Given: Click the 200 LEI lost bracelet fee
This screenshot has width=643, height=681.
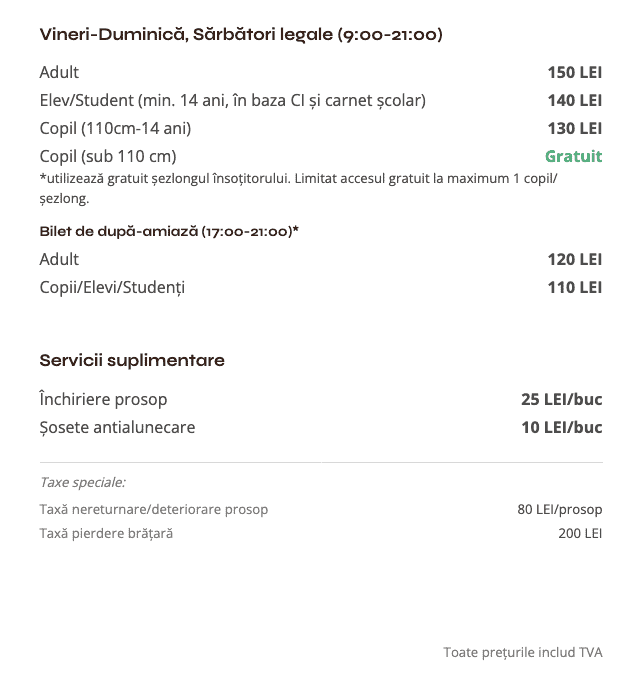Looking at the screenshot, I should point(580,533).
